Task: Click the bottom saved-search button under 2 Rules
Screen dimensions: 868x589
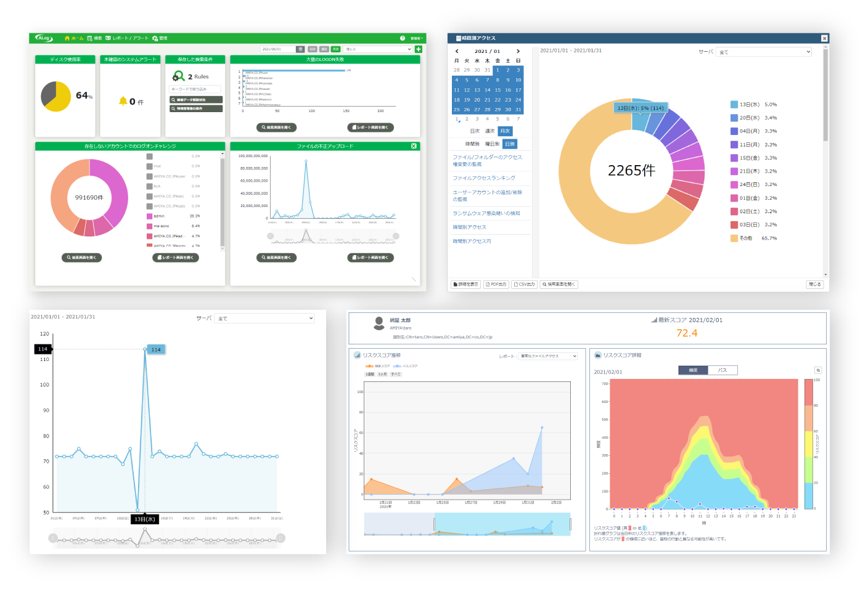Action: click(x=196, y=108)
